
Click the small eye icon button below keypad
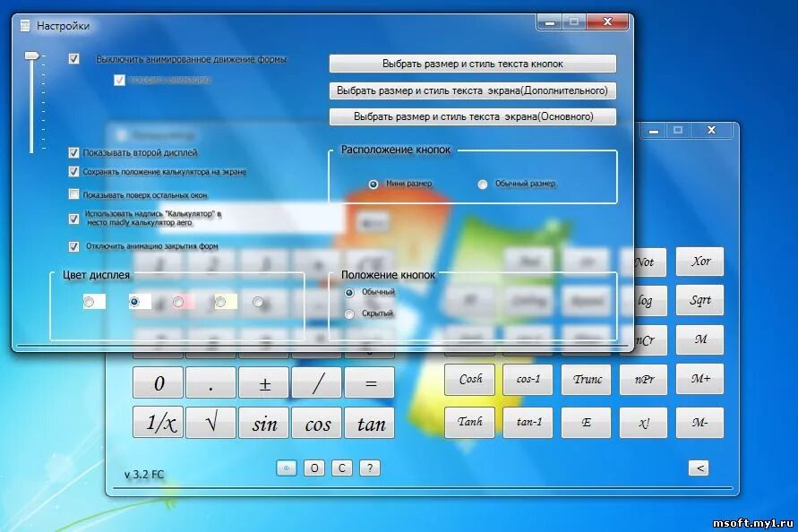point(287,468)
